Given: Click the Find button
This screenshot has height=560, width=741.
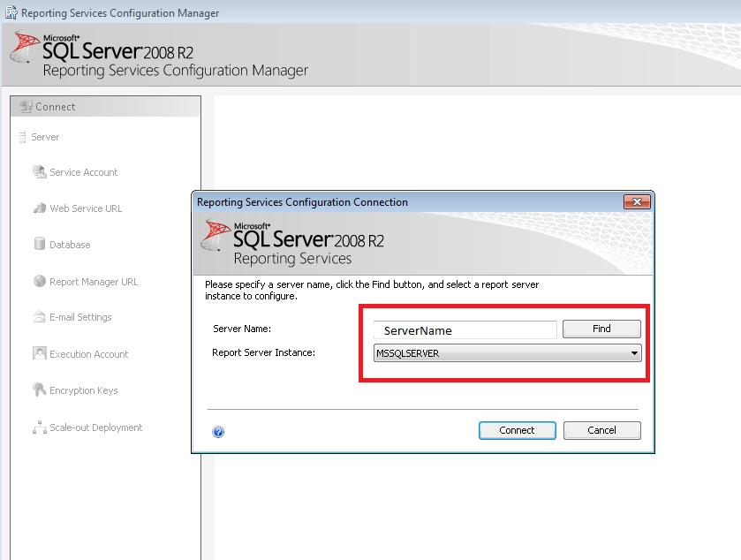Looking at the screenshot, I should pos(601,329).
